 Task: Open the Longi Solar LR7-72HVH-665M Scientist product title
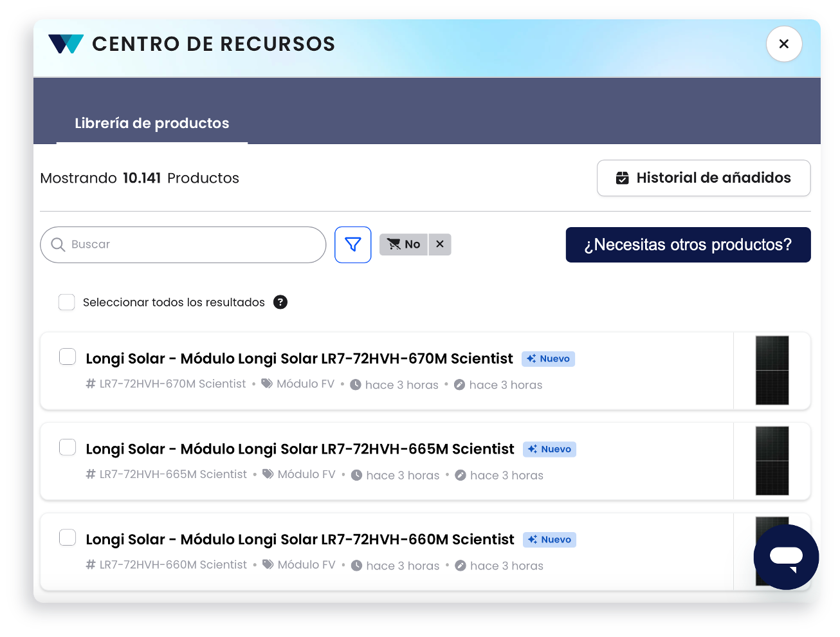300,449
